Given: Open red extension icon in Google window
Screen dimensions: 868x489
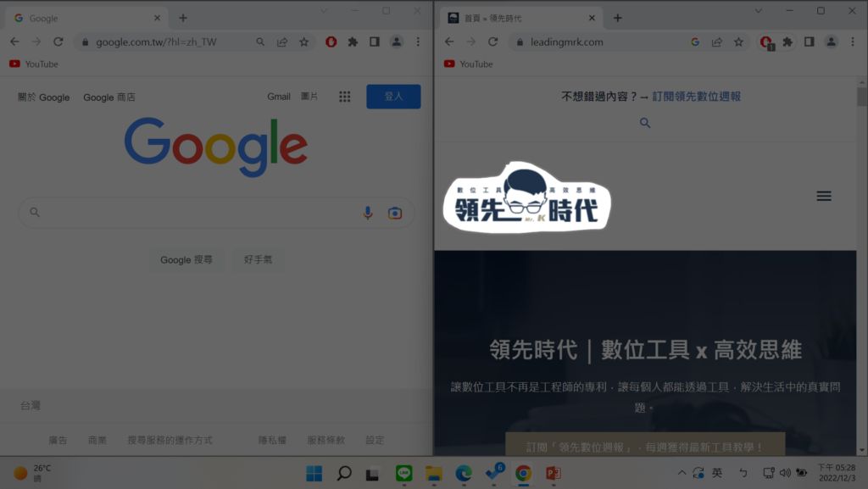Looking at the screenshot, I should pos(331,42).
